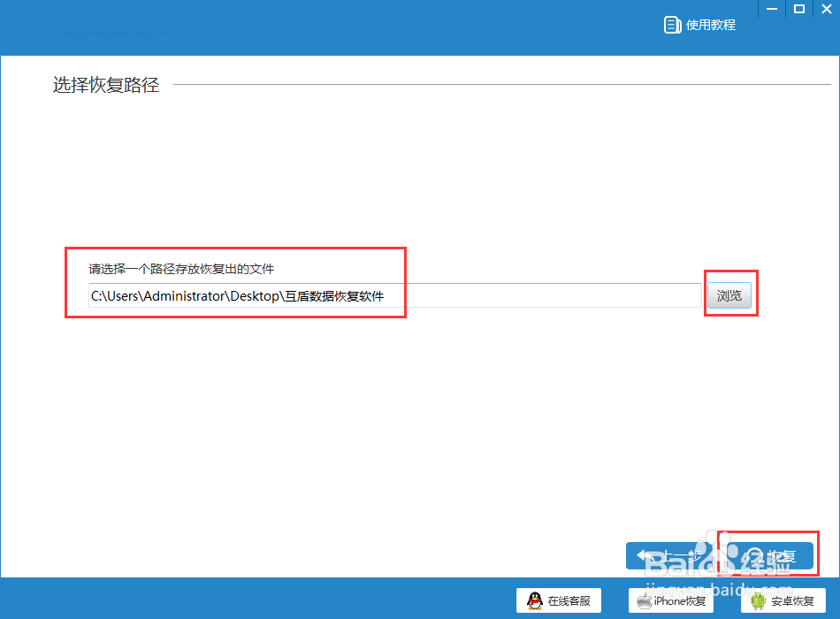Contact support via 在线客服
The height and width of the screenshot is (619, 840).
559,600
